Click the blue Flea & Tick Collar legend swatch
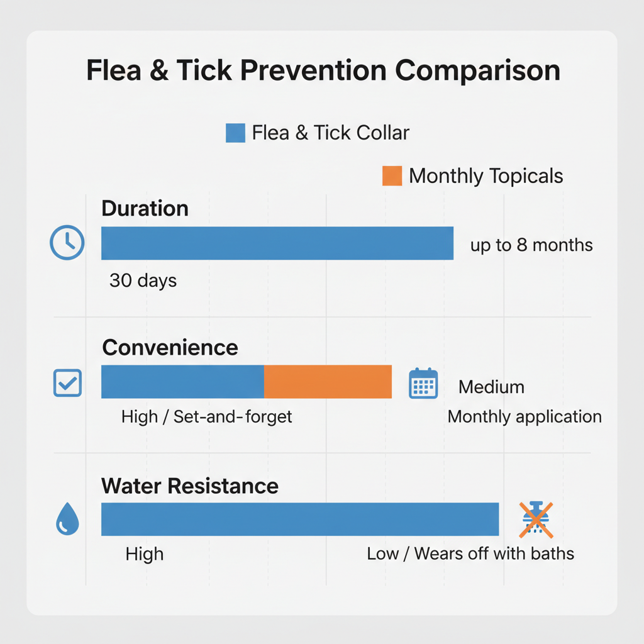The width and height of the screenshot is (644, 644). tap(235, 133)
